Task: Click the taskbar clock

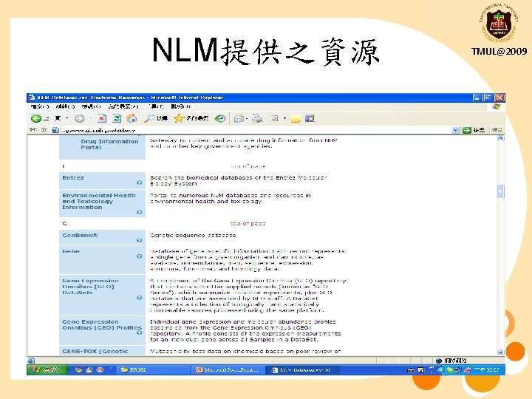Action: pyautogui.click(x=486, y=370)
